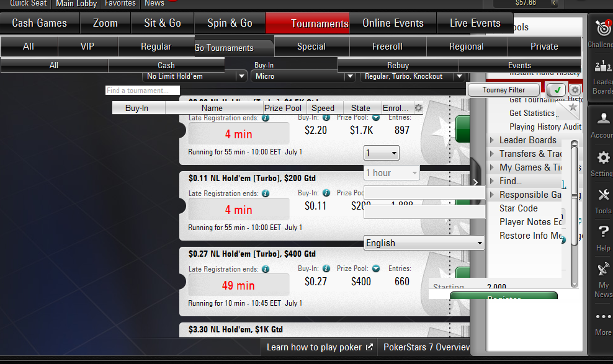Select the VIP tournament filter tab

pyautogui.click(x=87, y=47)
